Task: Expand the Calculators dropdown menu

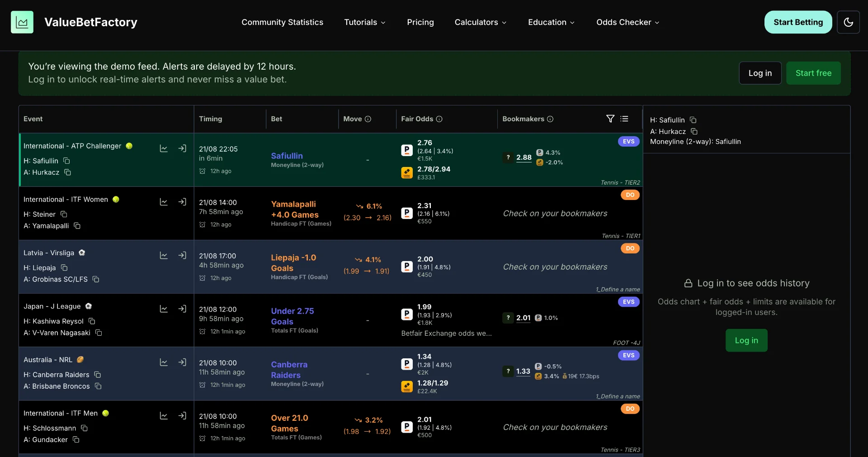Action: pyautogui.click(x=481, y=22)
